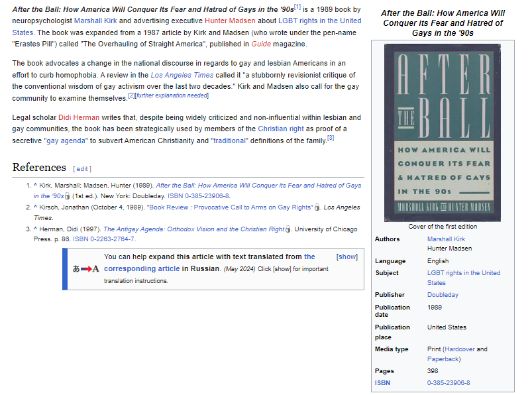Edit the References section

tap(82, 169)
